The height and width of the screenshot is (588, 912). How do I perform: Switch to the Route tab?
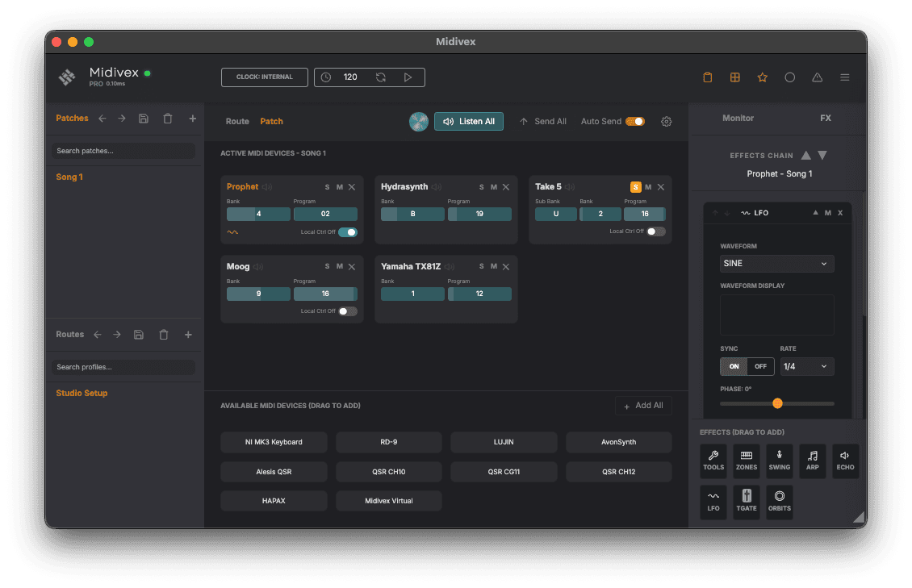point(236,121)
